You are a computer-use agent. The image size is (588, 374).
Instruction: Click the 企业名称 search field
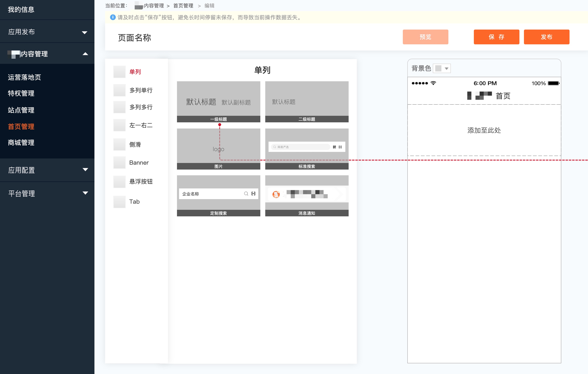[218, 194]
